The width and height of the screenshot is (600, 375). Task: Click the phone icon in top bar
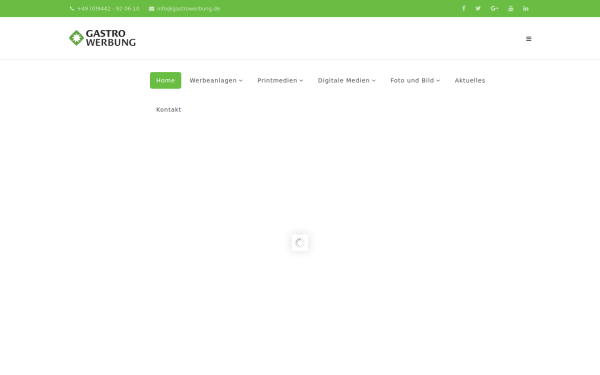[72, 8]
